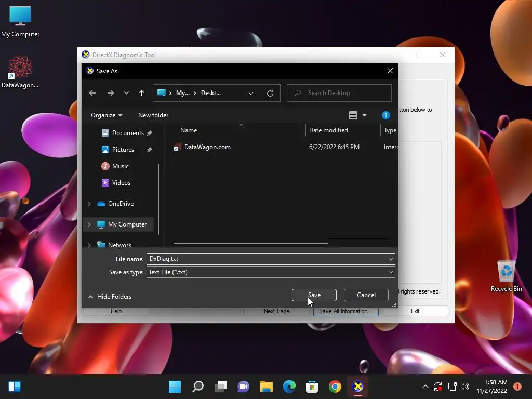Image resolution: width=532 pixels, height=399 pixels.
Task: Click the network tray icon
Action: [x=453, y=387]
